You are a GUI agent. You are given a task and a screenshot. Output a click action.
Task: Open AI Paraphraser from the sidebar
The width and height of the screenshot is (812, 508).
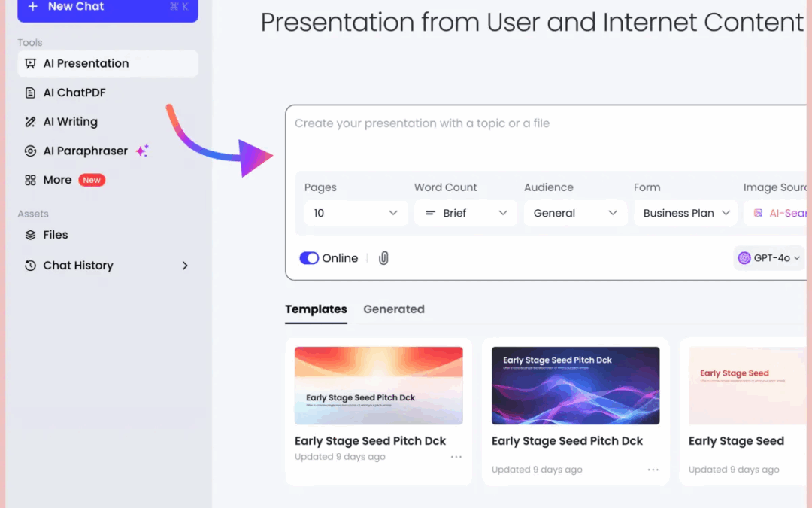[x=85, y=151]
